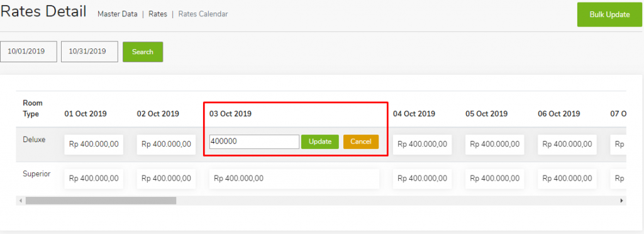
Task: Open the Rates breadcrumb link
Action: (158, 14)
